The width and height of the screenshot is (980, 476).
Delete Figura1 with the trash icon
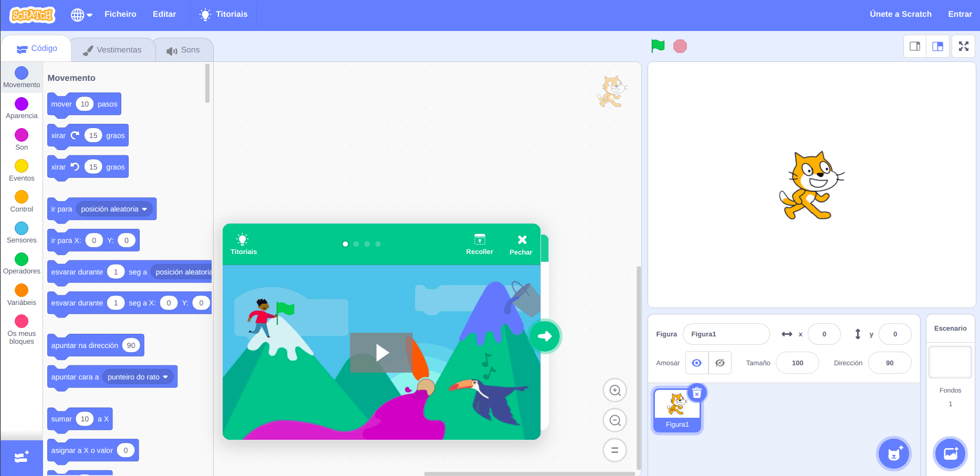pyautogui.click(x=696, y=393)
